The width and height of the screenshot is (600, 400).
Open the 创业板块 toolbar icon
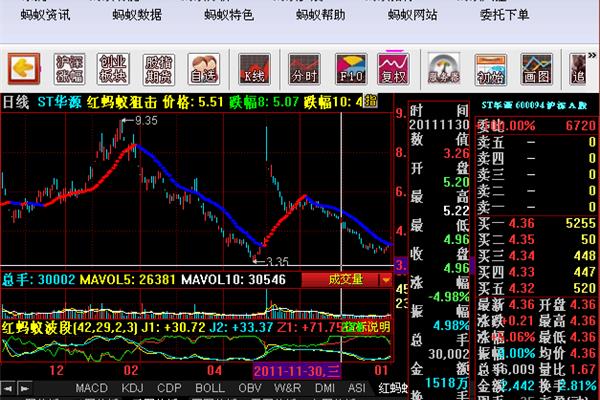point(113,69)
